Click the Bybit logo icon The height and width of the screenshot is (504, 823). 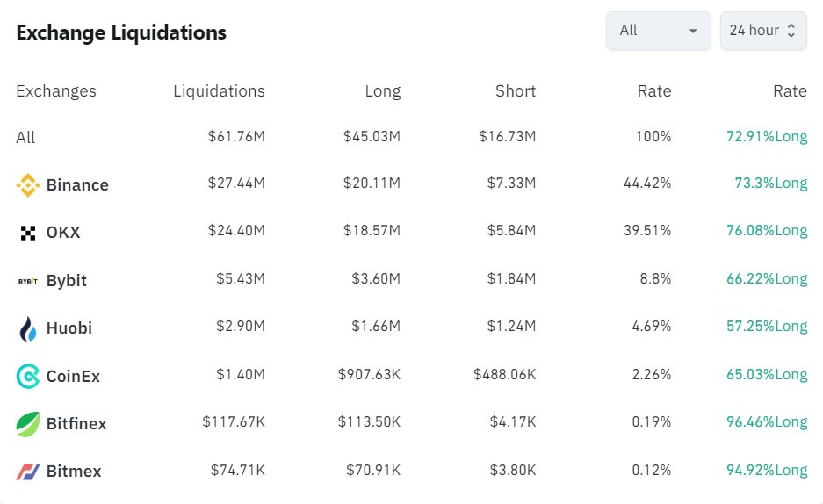[x=28, y=281]
